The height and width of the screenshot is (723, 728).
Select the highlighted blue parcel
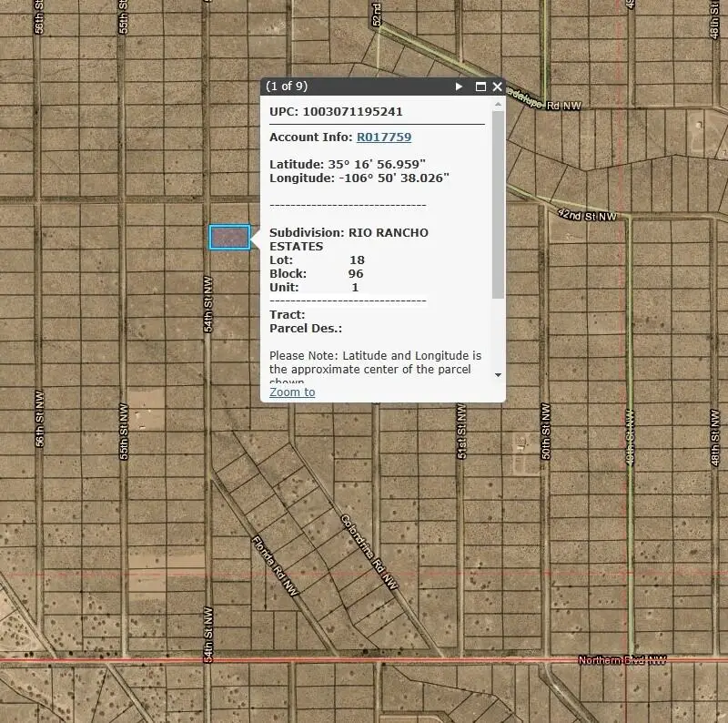click(x=230, y=237)
